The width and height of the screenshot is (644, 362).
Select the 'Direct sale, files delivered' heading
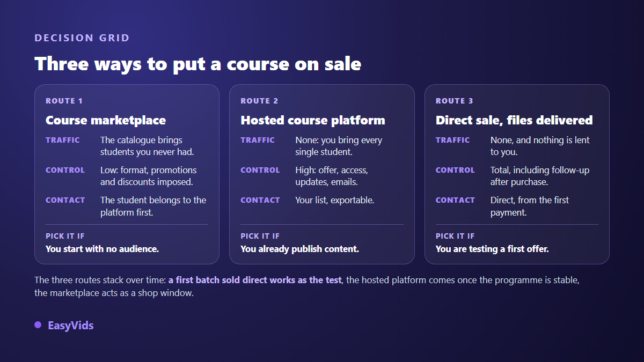click(514, 120)
